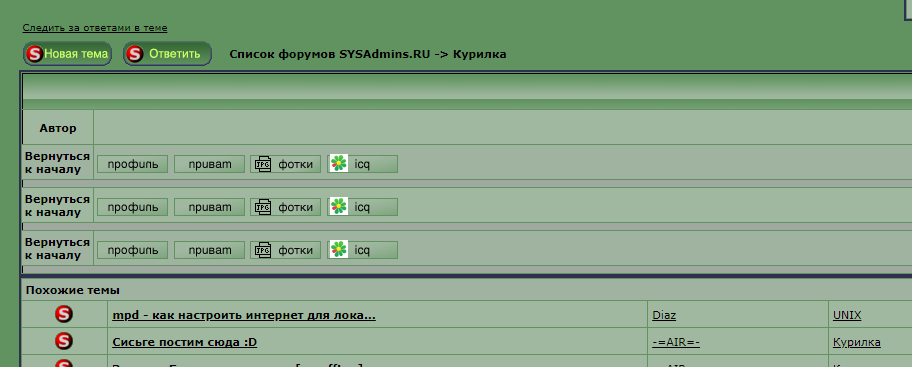Open the 'Список форумов SYSAdmins.RU' breadcrumb
Screen dimensions: 912x367
click(330, 54)
